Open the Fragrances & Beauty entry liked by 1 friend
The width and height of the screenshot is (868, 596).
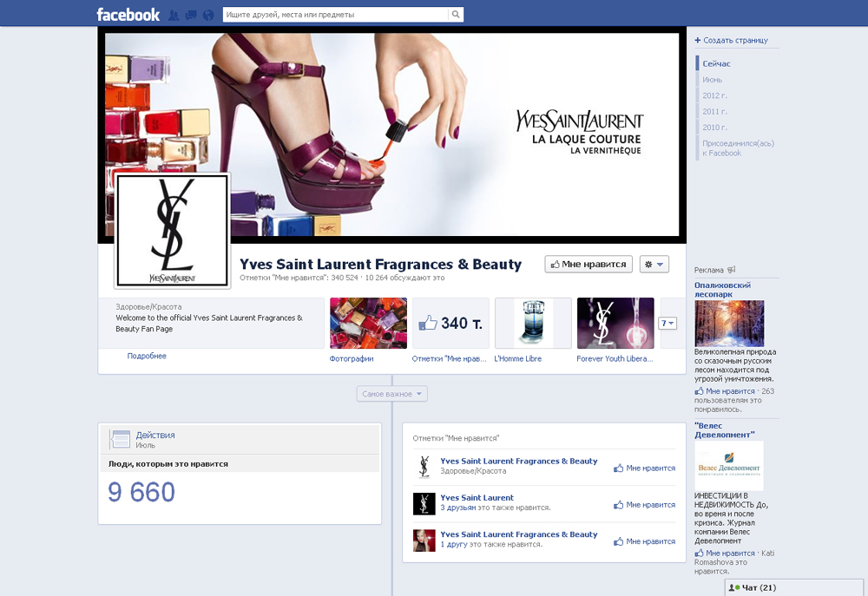(519, 534)
